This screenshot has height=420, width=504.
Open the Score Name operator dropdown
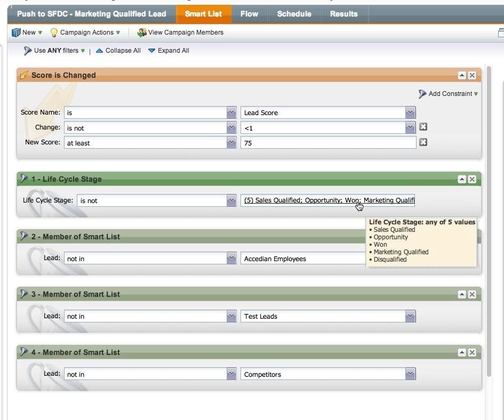(231, 113)
